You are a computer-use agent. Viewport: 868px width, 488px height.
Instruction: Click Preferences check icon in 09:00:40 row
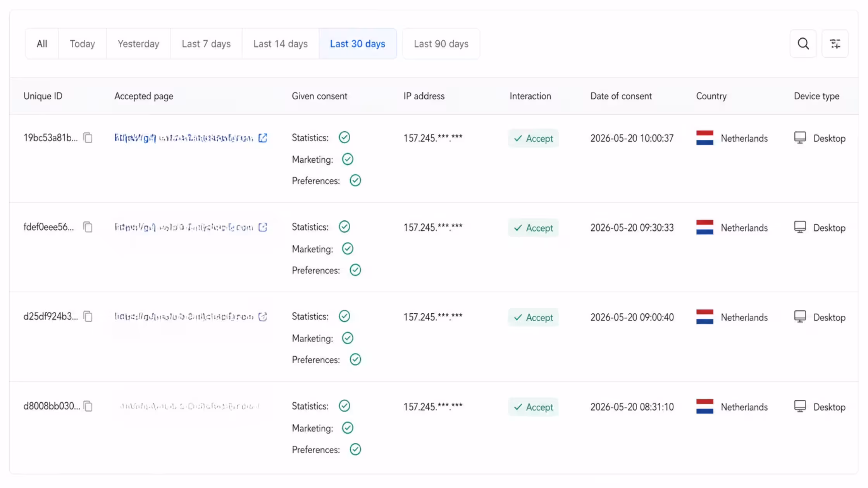pyautogui.click(x=355, y=359)
